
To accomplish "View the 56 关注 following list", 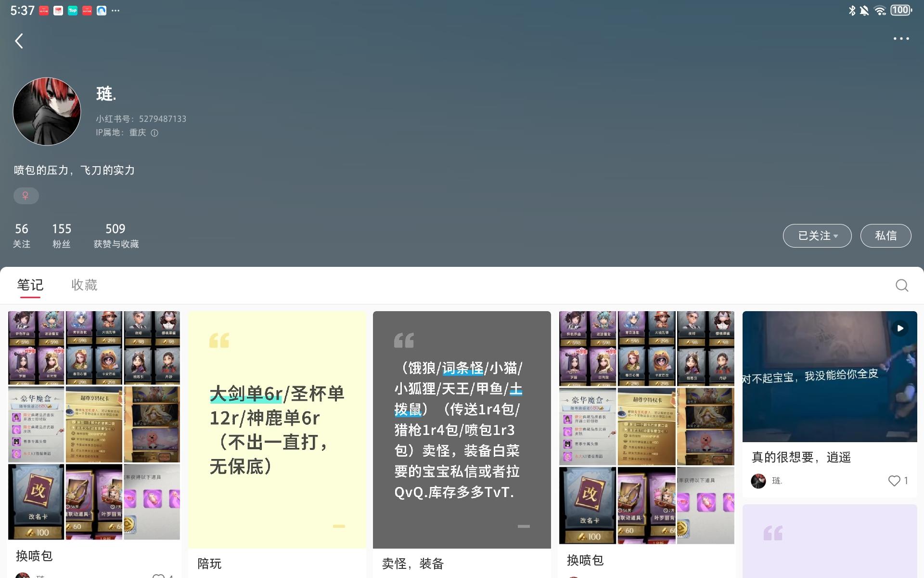I will (22, 236).
